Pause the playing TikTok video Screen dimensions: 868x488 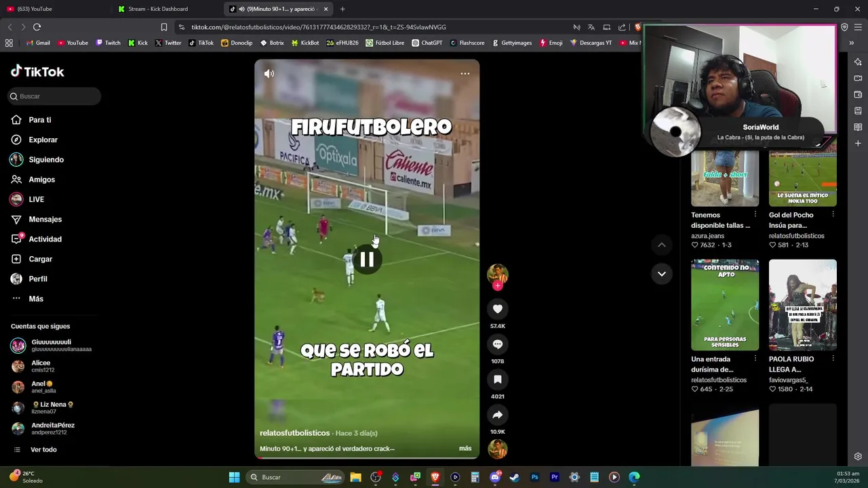pyautogui.click(x=367, y=259)
